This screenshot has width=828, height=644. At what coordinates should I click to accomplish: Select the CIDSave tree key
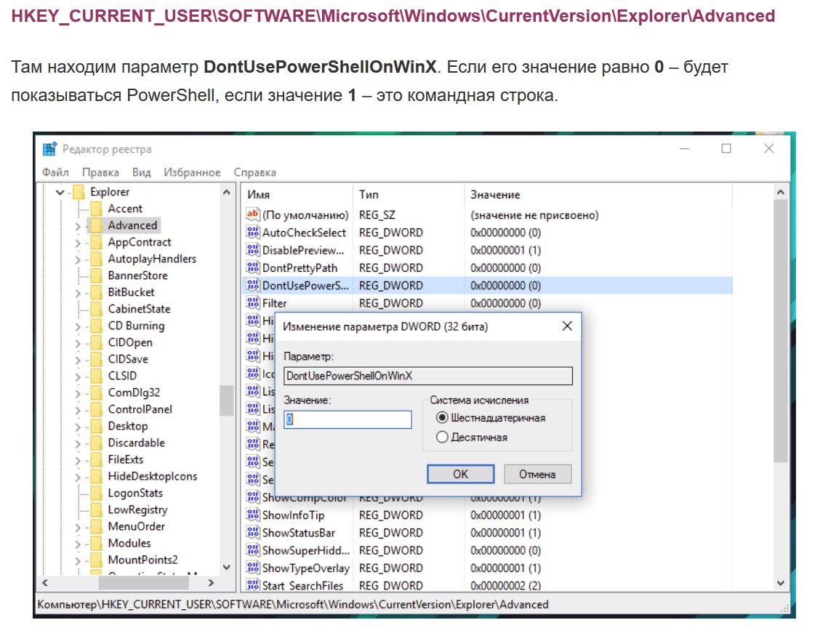(x=128, y=359)
